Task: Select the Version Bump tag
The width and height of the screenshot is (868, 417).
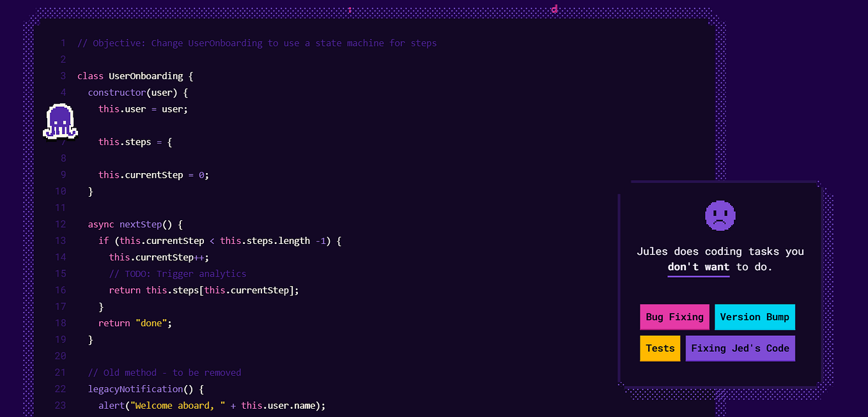Action: 755,317
